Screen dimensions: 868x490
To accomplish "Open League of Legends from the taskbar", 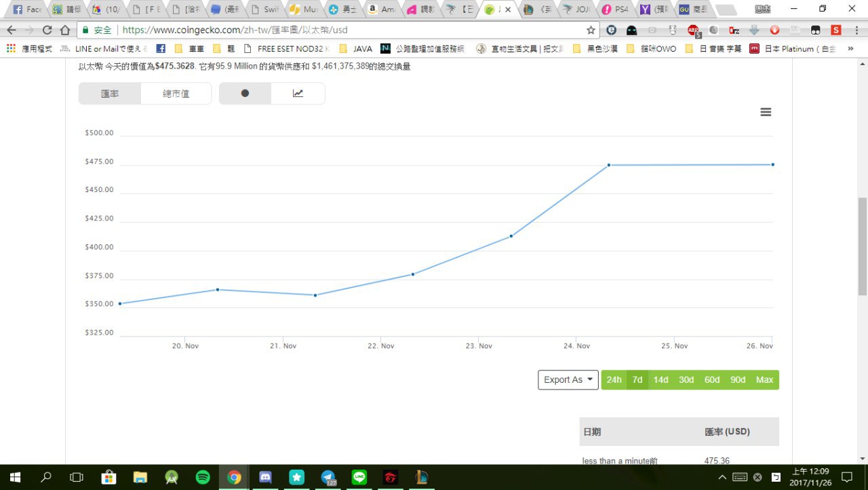I will (422, 477).
